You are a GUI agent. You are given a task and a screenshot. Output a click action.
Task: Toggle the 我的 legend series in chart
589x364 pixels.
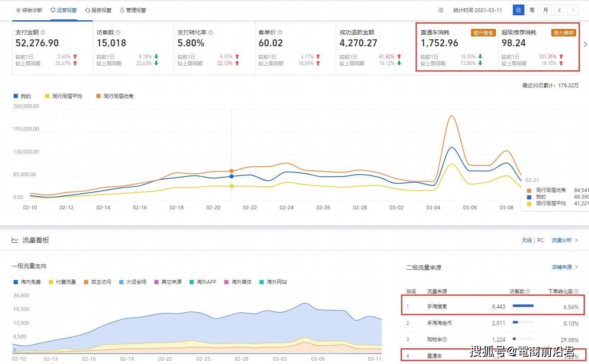pos(22,96)
